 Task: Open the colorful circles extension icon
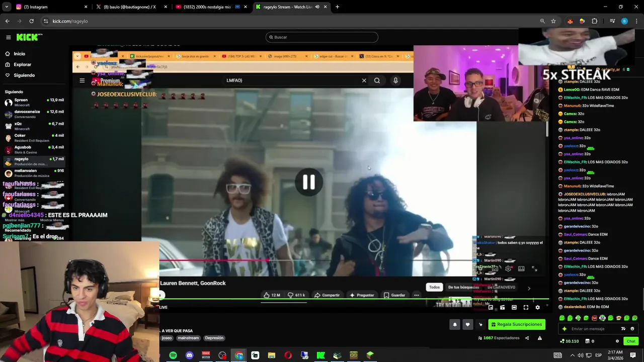(582, 21)
